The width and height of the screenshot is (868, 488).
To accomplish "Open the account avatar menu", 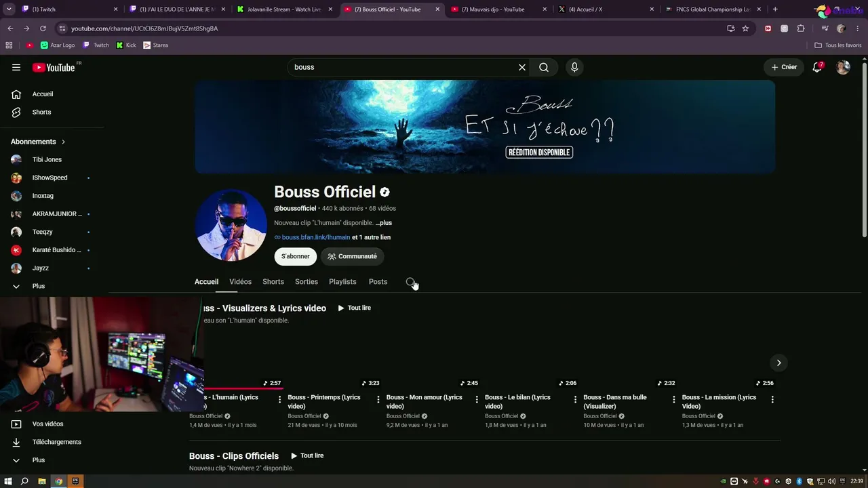I will (x=843, y=67).
